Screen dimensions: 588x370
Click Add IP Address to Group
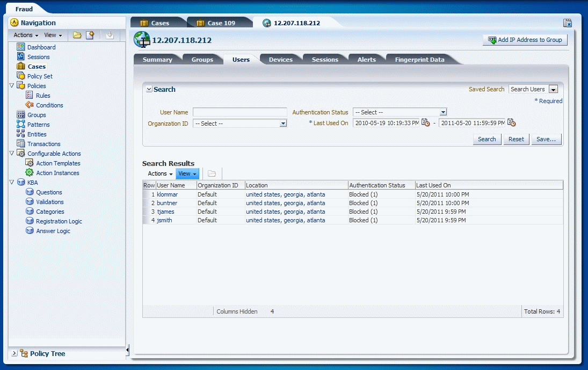[x=525, y=39]
